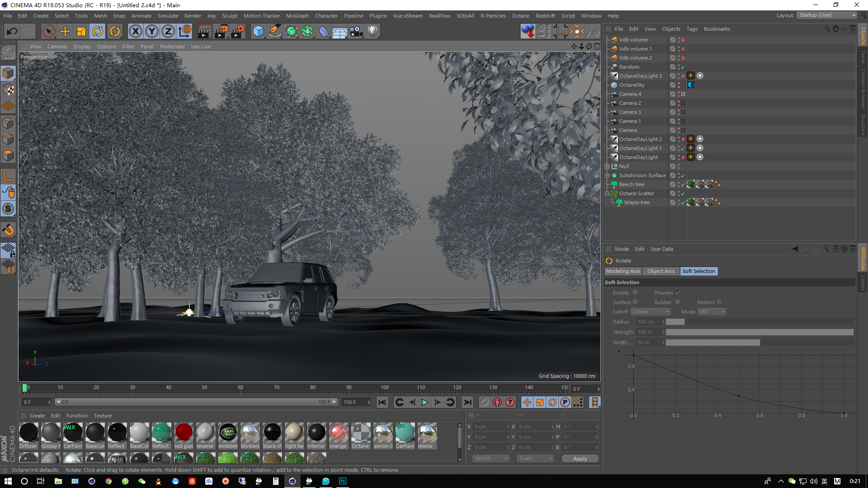Viewport: 868px width, 488px height.
Task: Toggle the Y axis lock
Action: (152, 31)
